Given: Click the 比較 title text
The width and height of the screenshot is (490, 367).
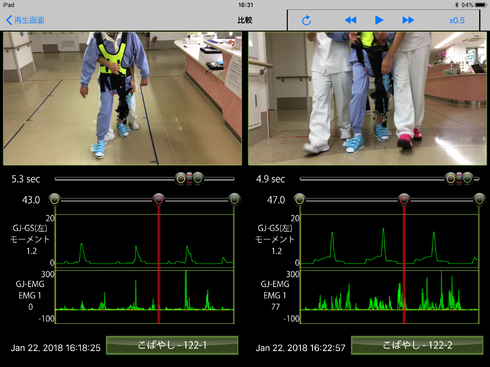Looking at the screenshot, I should pyautogui.click(x=245, y=20).
